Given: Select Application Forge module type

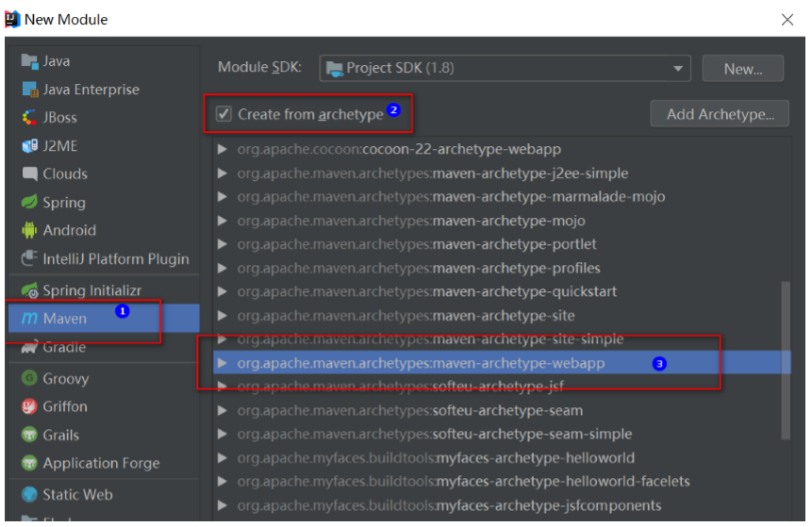Looking at the screenshot, I should [x=104, y=463].
